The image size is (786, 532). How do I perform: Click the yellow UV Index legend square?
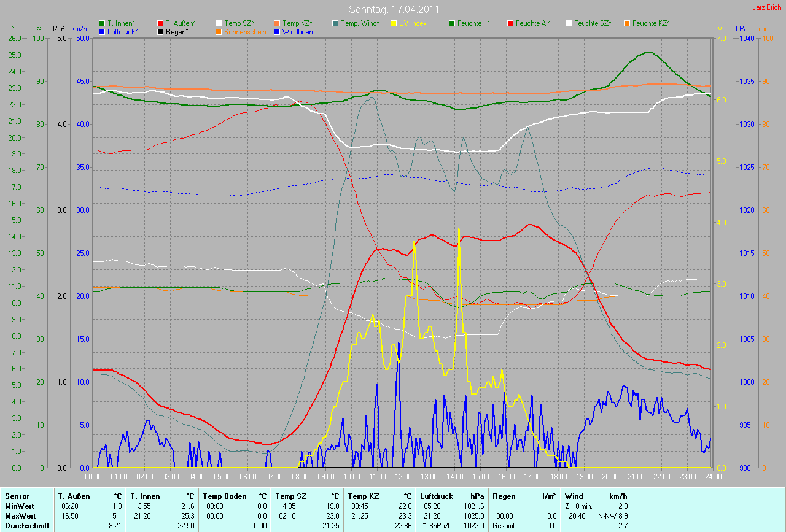click(393, 23)
